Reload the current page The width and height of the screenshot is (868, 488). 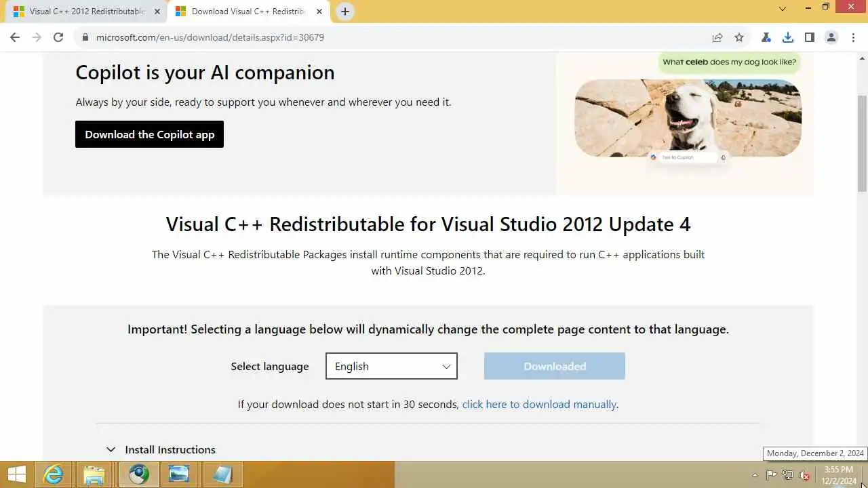(x=58, y=37)
